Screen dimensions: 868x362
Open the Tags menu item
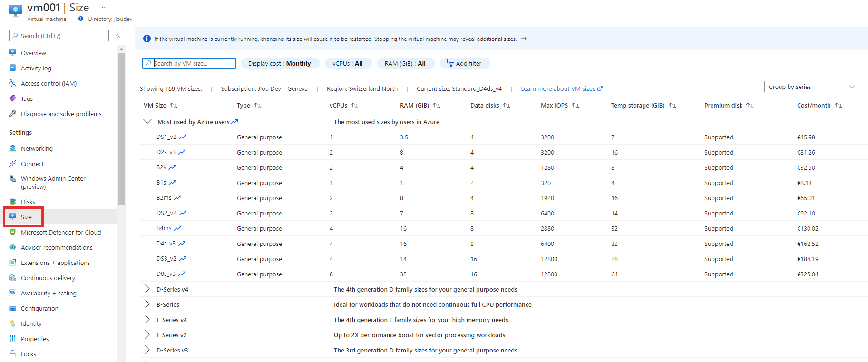59,98
